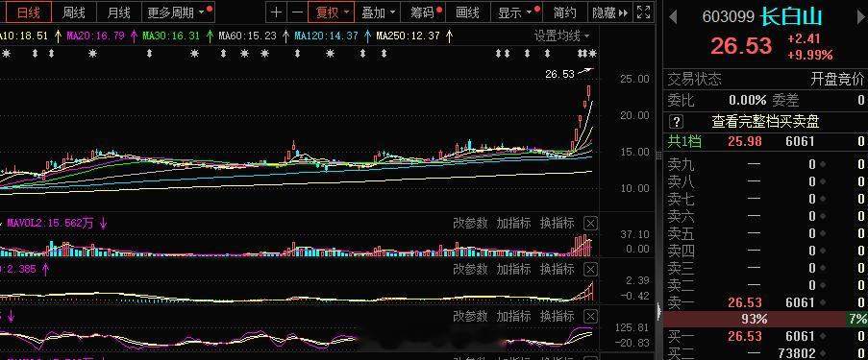Viewport: 868px width, 360px height.
Task: Click the MAVOL2:15.562万 indicator label
Action: 50,224
